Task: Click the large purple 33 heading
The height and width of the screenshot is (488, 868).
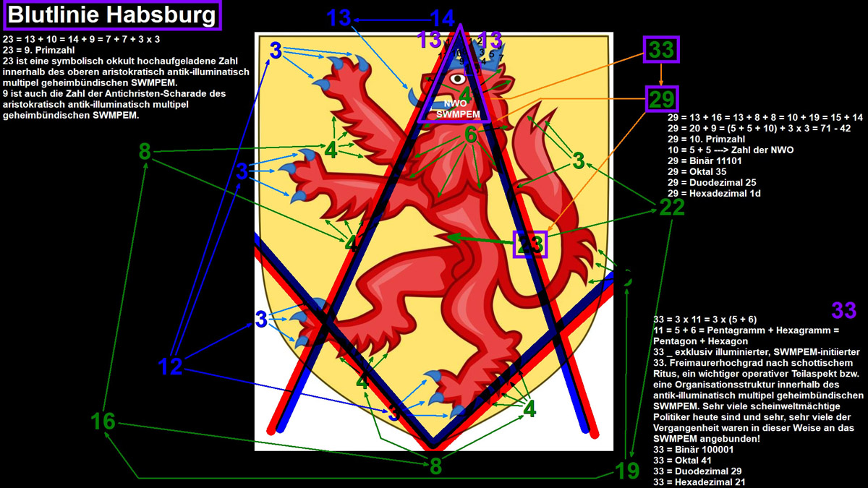Action: [844, 311]
